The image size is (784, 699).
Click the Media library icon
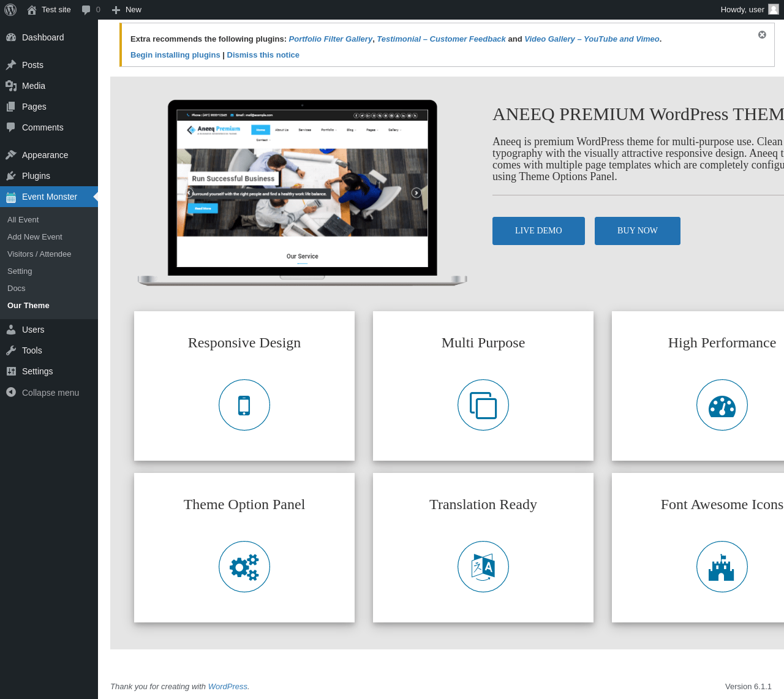[11, 86]
